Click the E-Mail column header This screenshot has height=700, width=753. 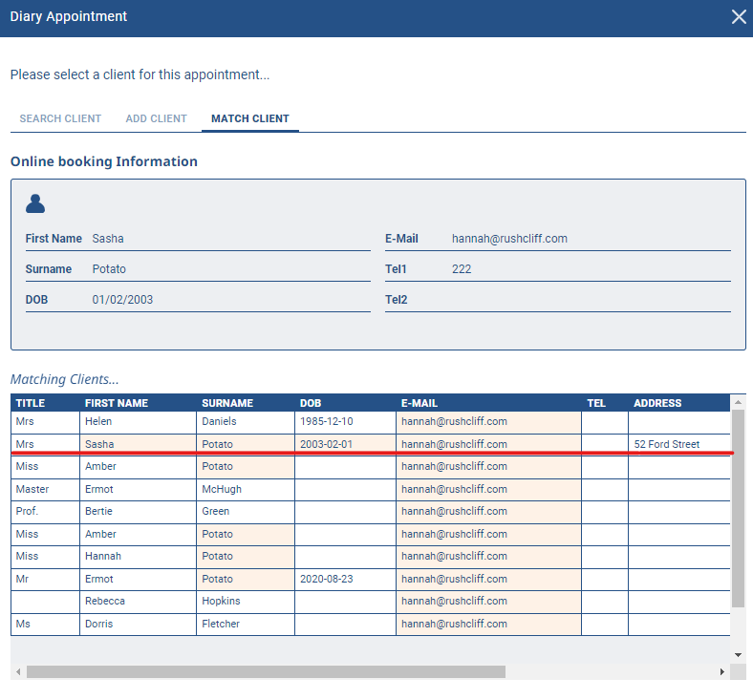tap(419, 403)
